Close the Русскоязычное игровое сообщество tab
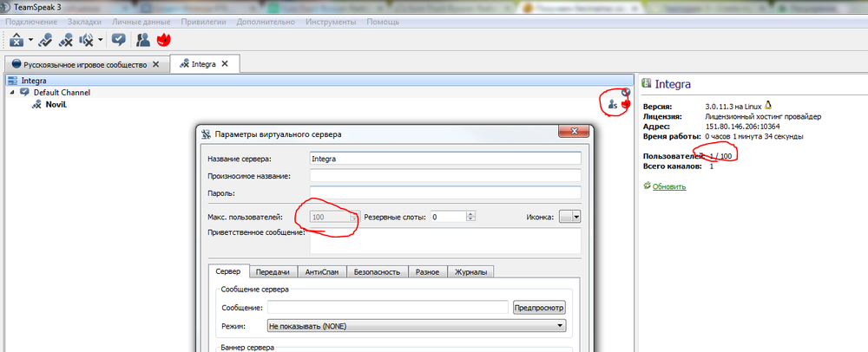Viewport: 868px width, 352px height. pyautogui.click(x=155, y=64)
